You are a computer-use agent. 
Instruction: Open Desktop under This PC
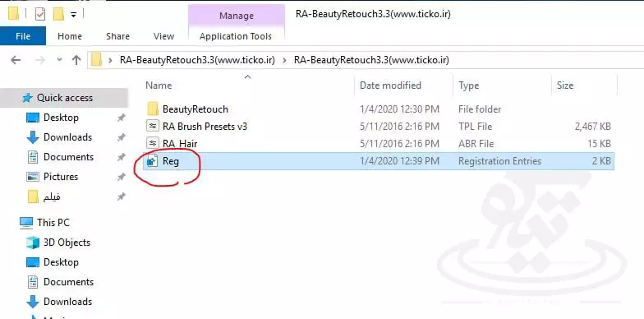[x=61, y=262]
